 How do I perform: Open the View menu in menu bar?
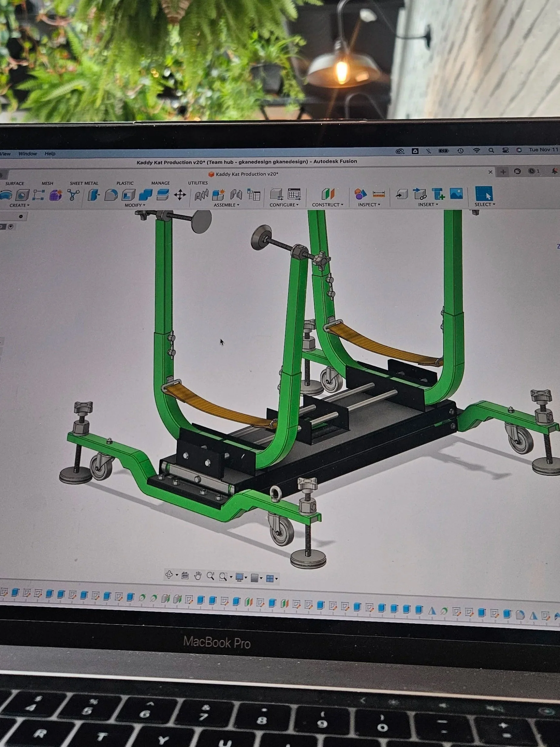(5, 154)
